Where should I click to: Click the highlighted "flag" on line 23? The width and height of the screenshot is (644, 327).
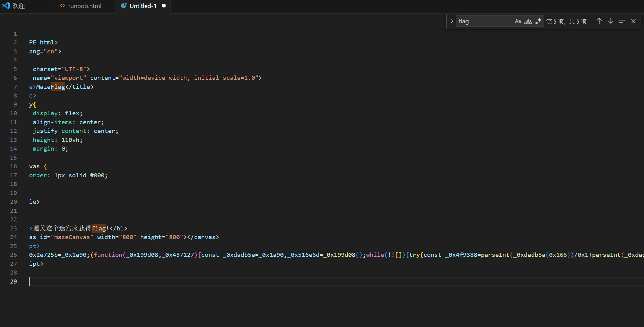click(99, 229)
